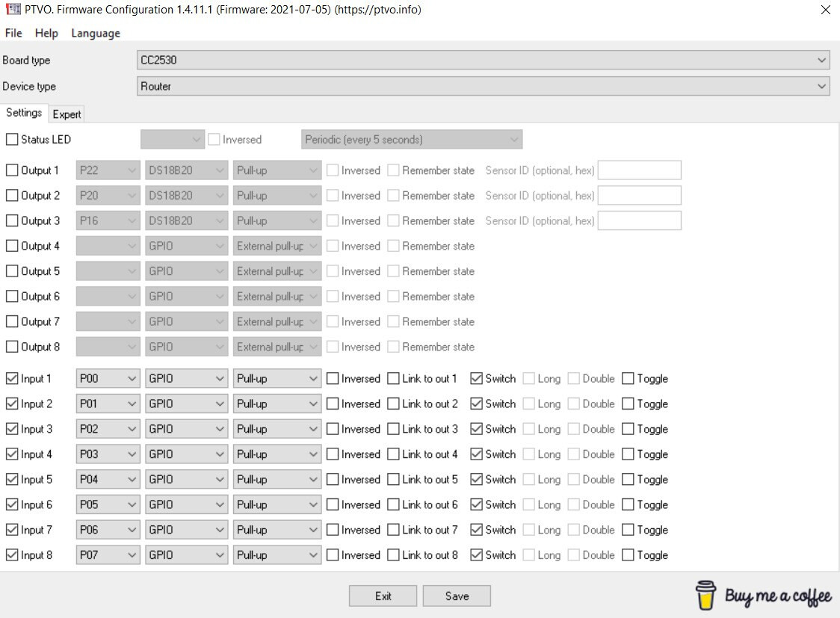
Task: Open the Input 1 Pull-up dropdown
Action: tap(277, 379)
